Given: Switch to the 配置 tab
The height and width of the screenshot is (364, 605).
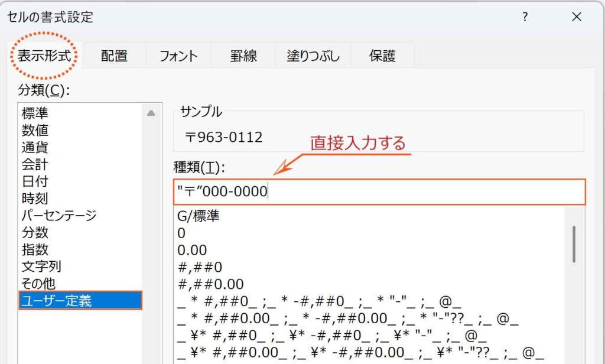Looking at the screenshot, I should pos(114,56).
